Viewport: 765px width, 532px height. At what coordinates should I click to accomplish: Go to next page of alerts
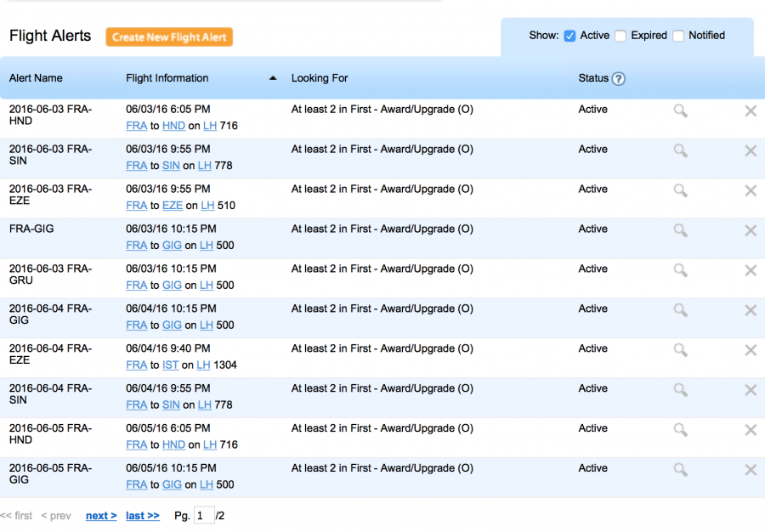tap(101, 516)
